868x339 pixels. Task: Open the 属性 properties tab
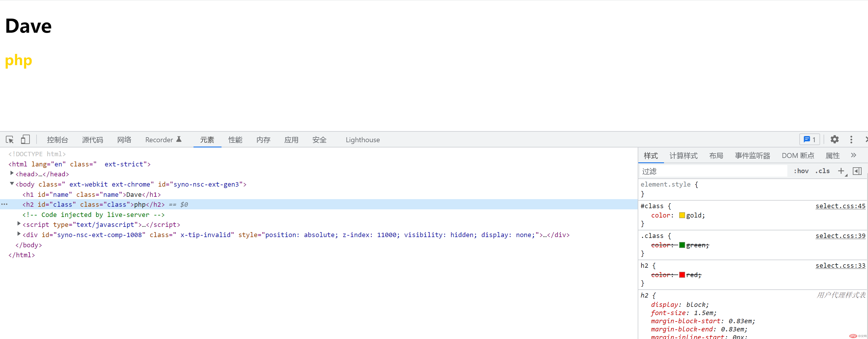click(x=832, y=156)
